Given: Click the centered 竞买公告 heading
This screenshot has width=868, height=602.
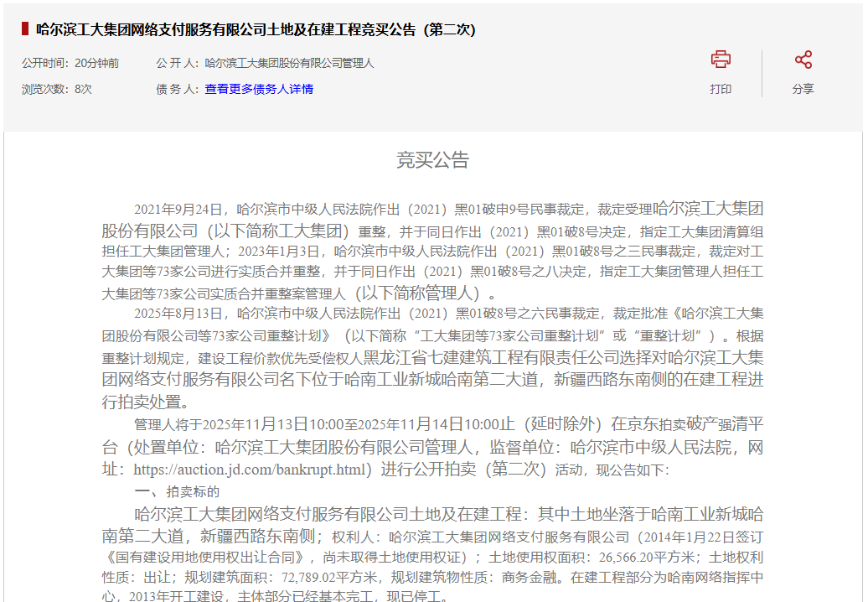Looking at the screenshot, I should (433, 160).
